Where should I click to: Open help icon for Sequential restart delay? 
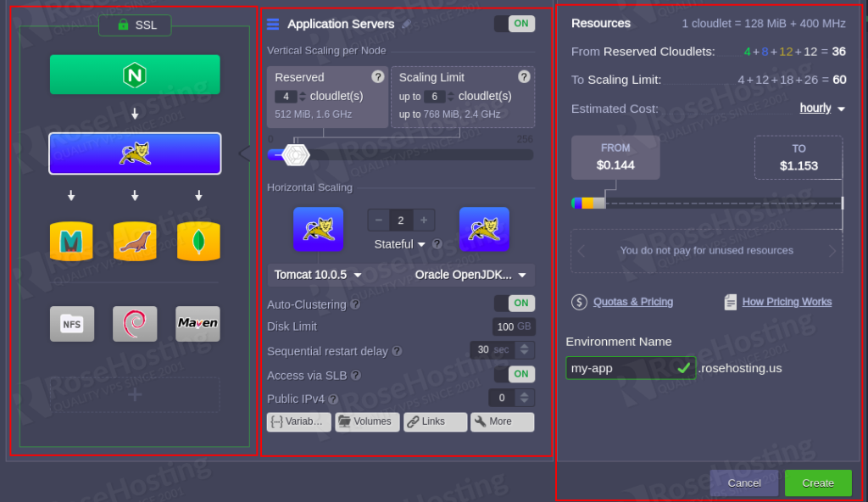(397, 351)
